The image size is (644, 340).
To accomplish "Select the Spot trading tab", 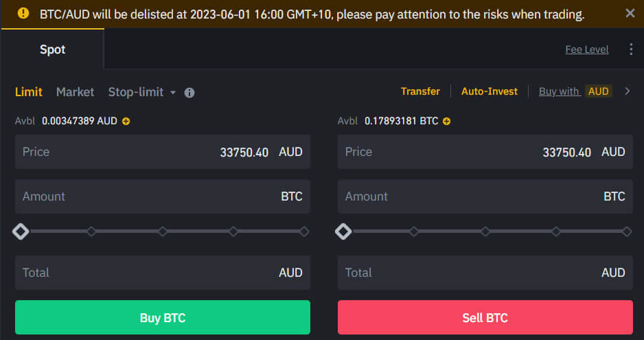I will [52, 49].
